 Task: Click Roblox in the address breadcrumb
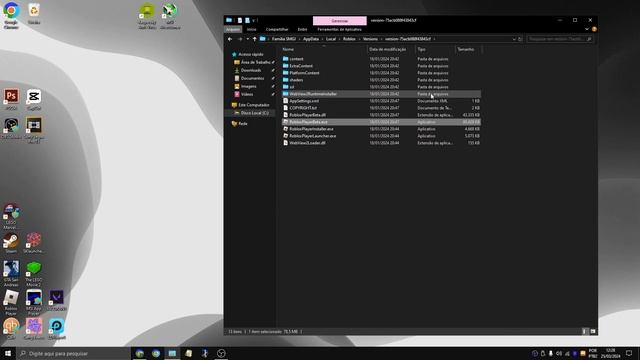pyautogui.click(x=349, y=39)
